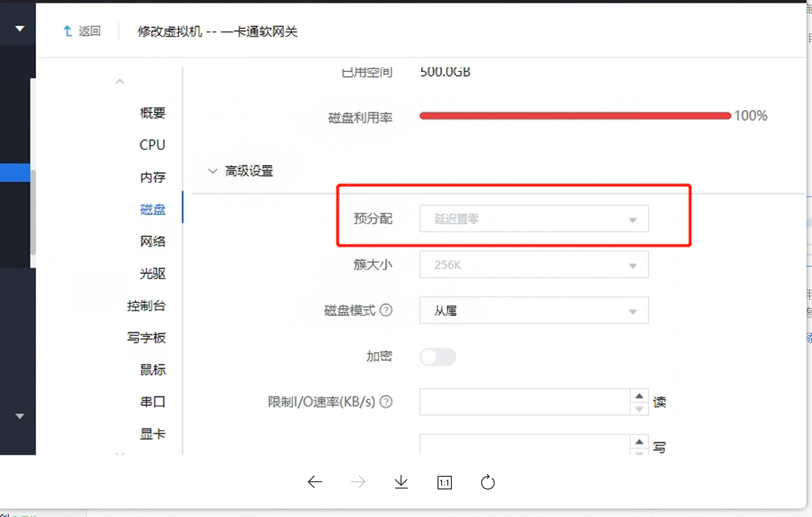
Task: Click the I/O read rate (读) input field
Action: pyautogui.click(x=525, y=402)
